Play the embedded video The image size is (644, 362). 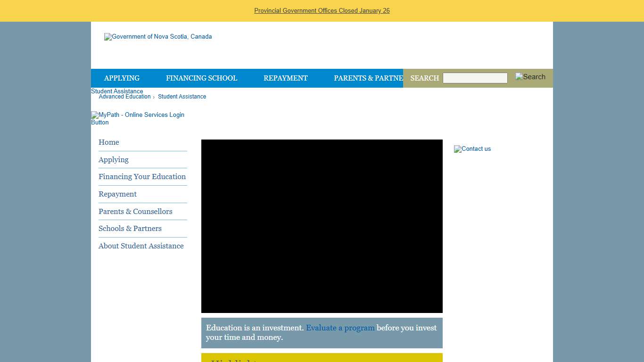(322, 226)
